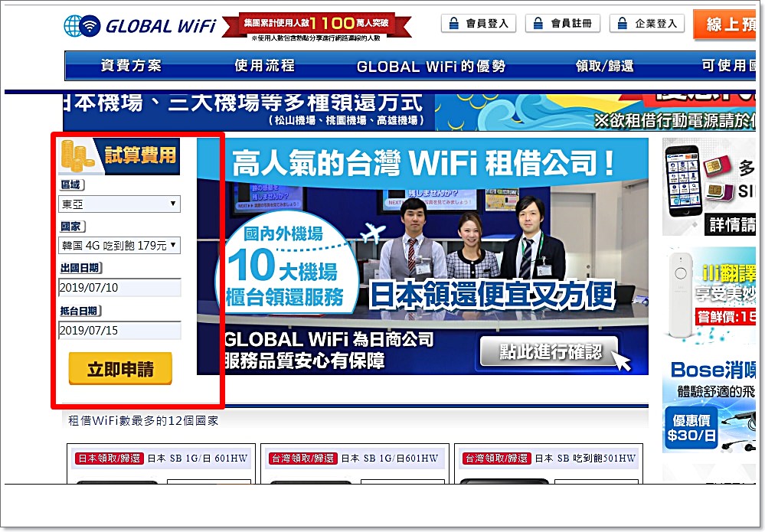Click the ili 翻譯 translator side banner
The width and height of the screenshot is (765, 532).
click(708, 295)
